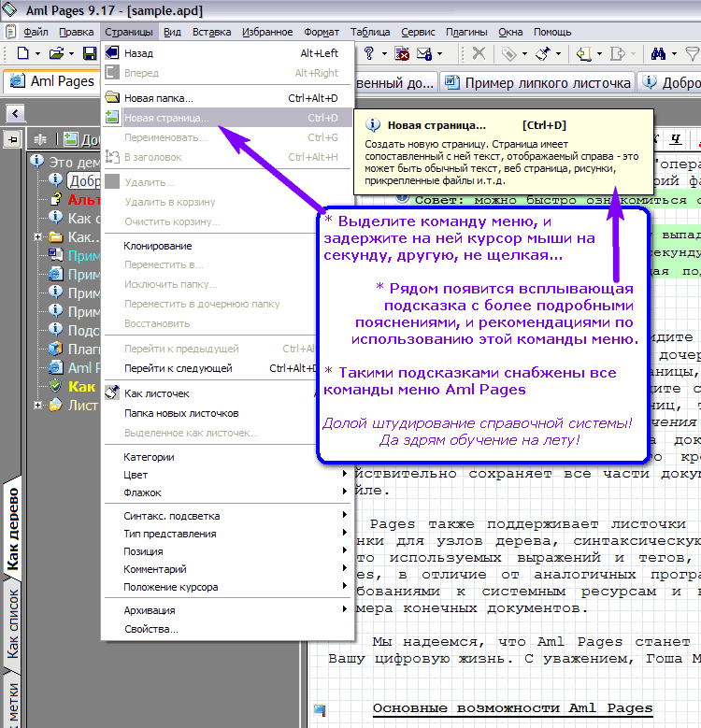Open the Файл menu
The image size is (701, 728).
pos(36,32)
